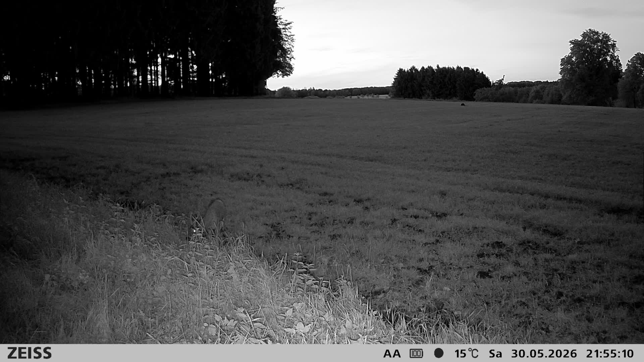Click the 15 °C temperature reading
The width and height of the screenshot is (644, 362).
tap(467, 354)
